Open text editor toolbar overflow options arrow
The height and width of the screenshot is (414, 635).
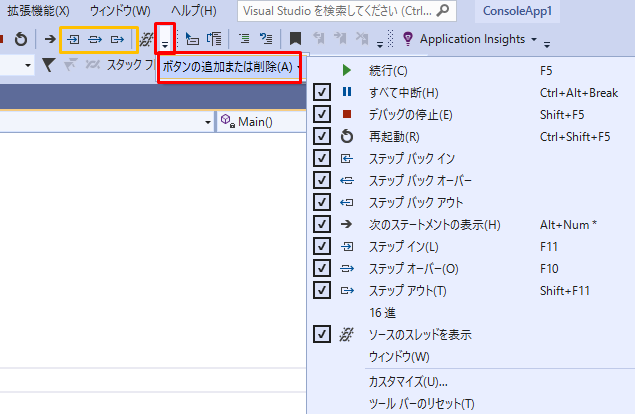[x=379, y=45]
